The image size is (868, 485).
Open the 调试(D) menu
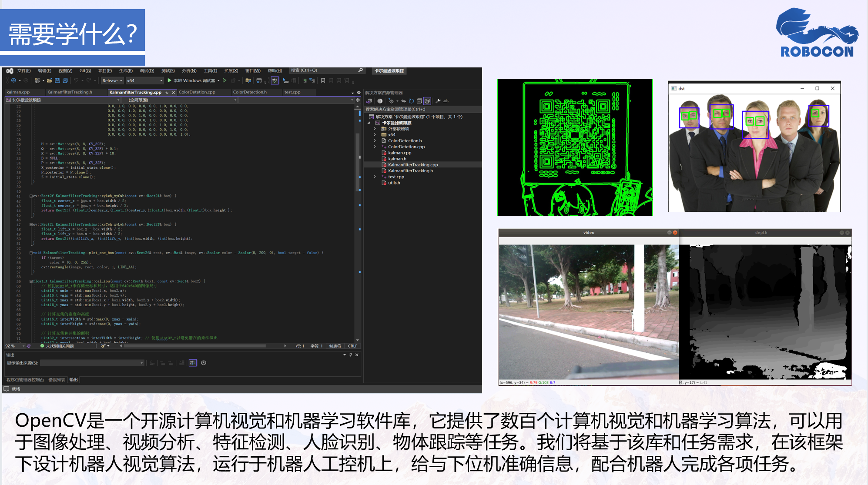pos(147,70)
